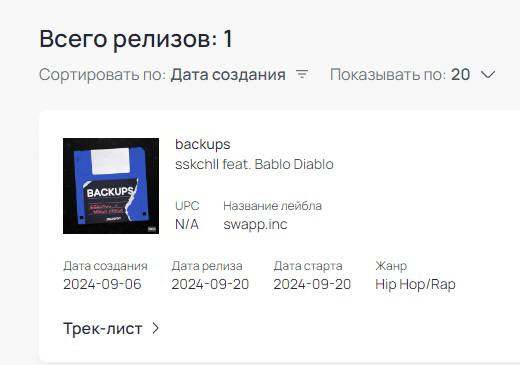This screenshot has width=520, height=365.
Task: Select the Дата создания sort option
Action: [x=228, y=74]
